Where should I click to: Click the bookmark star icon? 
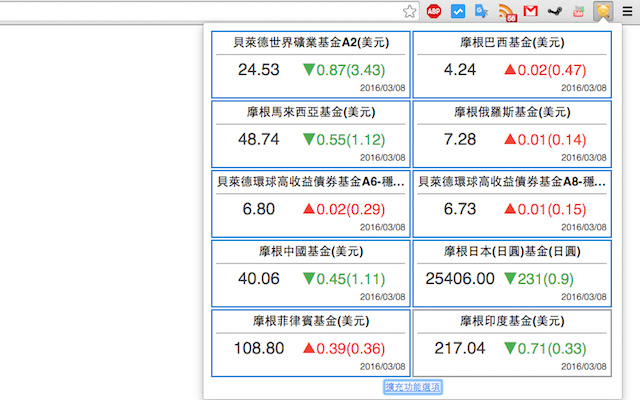pos(409,11)
